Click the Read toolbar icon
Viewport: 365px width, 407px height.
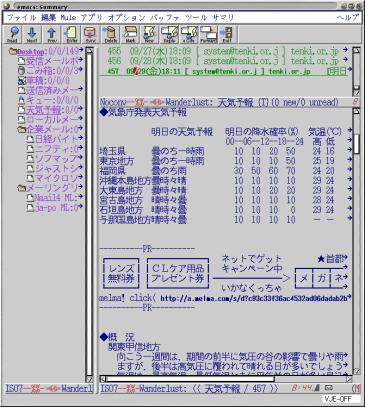(x=12, y=34)
